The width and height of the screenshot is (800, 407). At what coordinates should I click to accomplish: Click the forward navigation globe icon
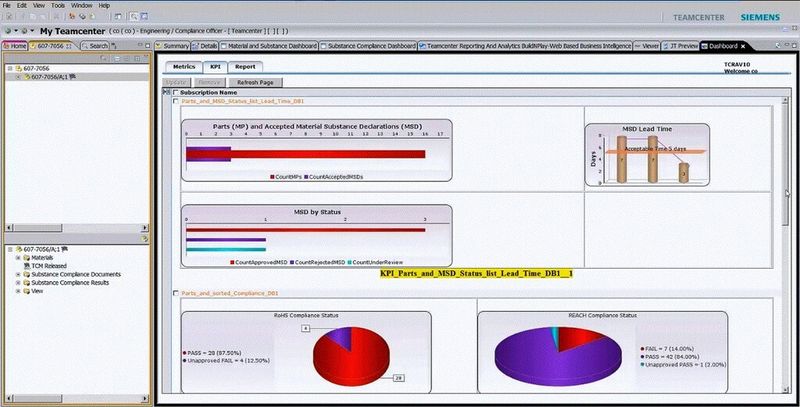(x=24, y=31)
